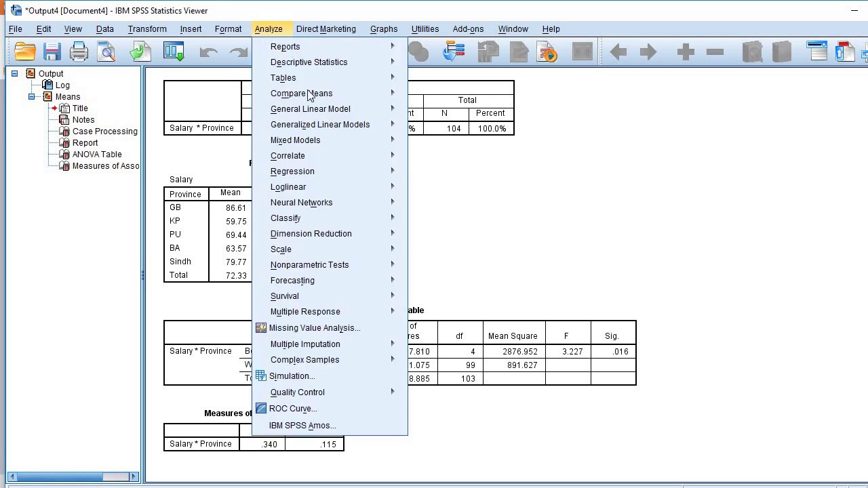The image size is (868, 488).
Task: Select Multiple Response menu entry
Action: [x=330, y=311]
